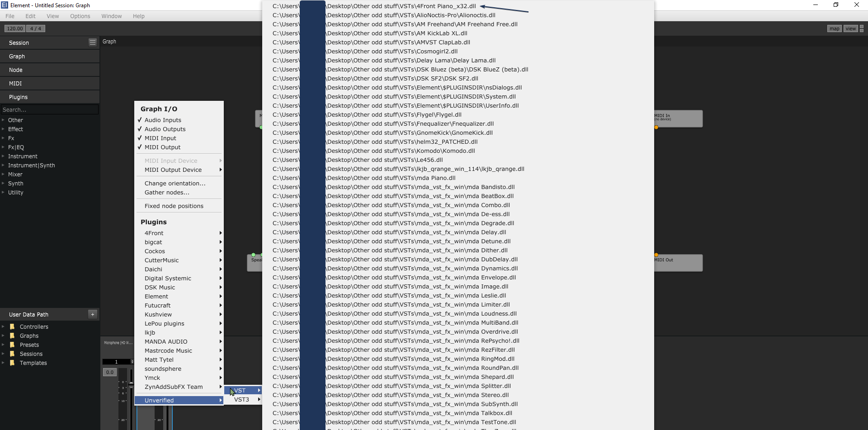This screenshot has width=868, height=430.
Task: Open the Kushview plugins submenu
Action: [x=179, y=315]
